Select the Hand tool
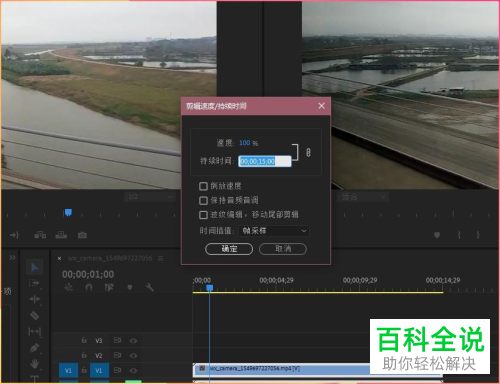This screenshot has width=500, height=384. 34,364
